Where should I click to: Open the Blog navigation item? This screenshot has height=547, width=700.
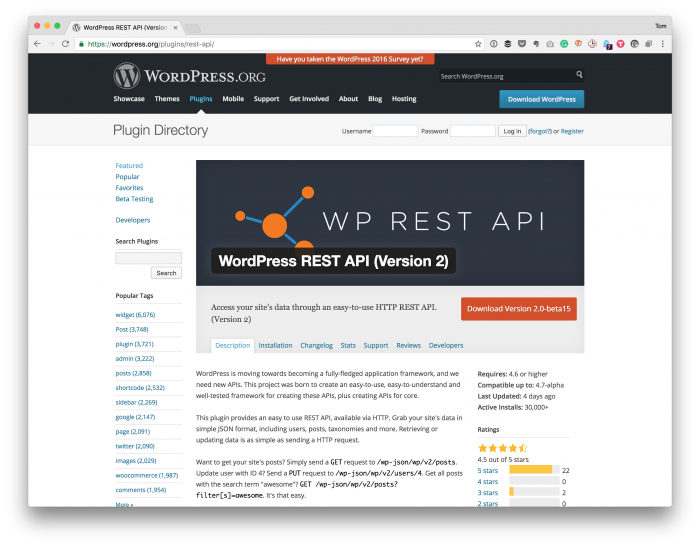click(x=375, y=99)
